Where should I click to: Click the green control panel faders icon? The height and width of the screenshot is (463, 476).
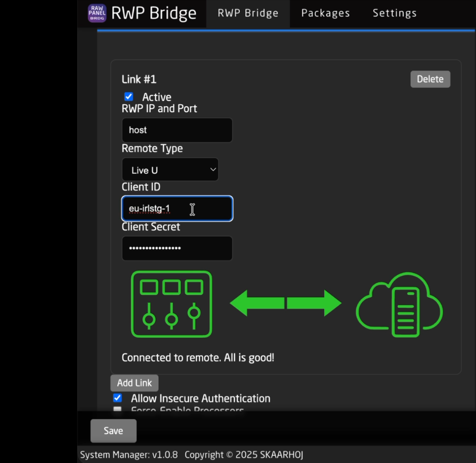coord(172,304)
